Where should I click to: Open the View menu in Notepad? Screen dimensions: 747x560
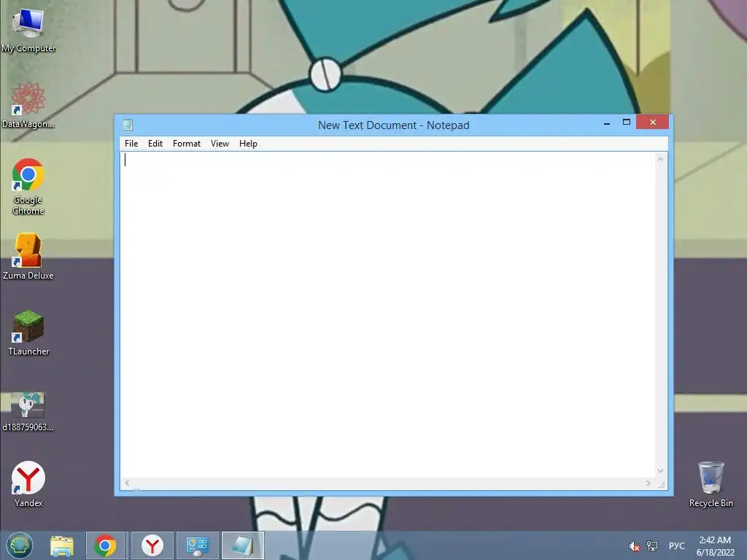pos(220,144)
